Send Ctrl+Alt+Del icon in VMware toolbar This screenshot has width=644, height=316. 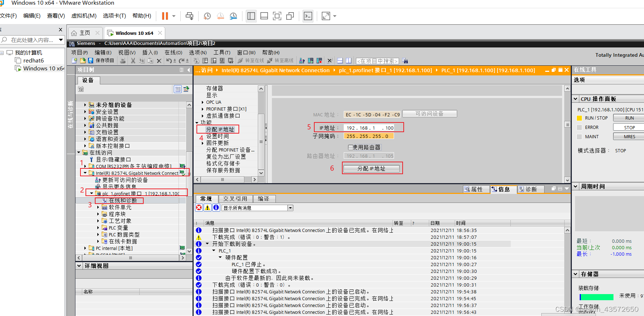189,16
